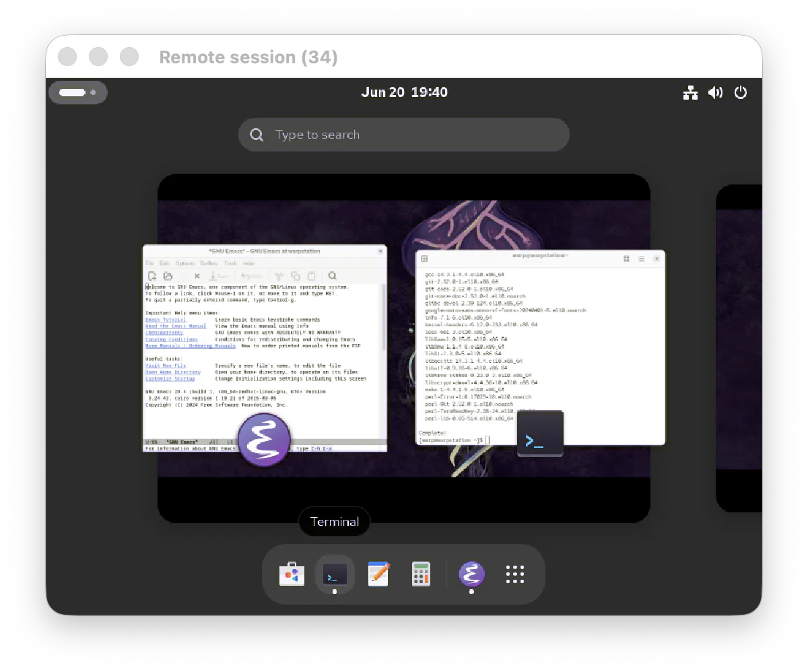Click the Emacs Undo toolbar icon
Image resolution: width=808 pixels, height=672 pixels.
pyautogui.click(x=251, y=276)
